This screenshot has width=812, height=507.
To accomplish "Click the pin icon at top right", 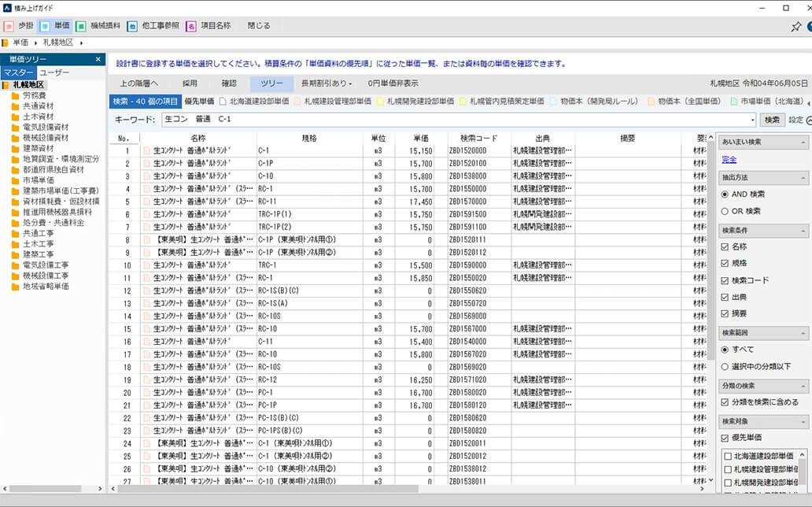I will point(795,27).
